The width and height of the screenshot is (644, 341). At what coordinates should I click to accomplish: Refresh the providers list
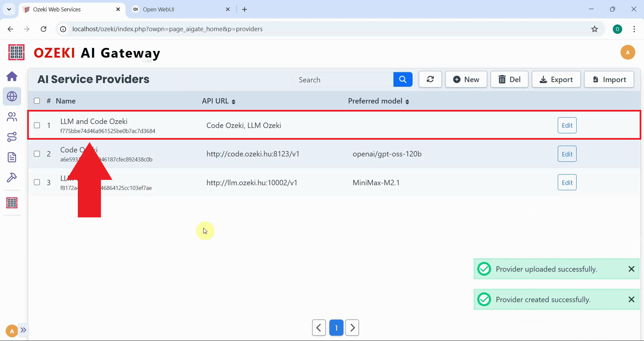(x=430, y=80)
